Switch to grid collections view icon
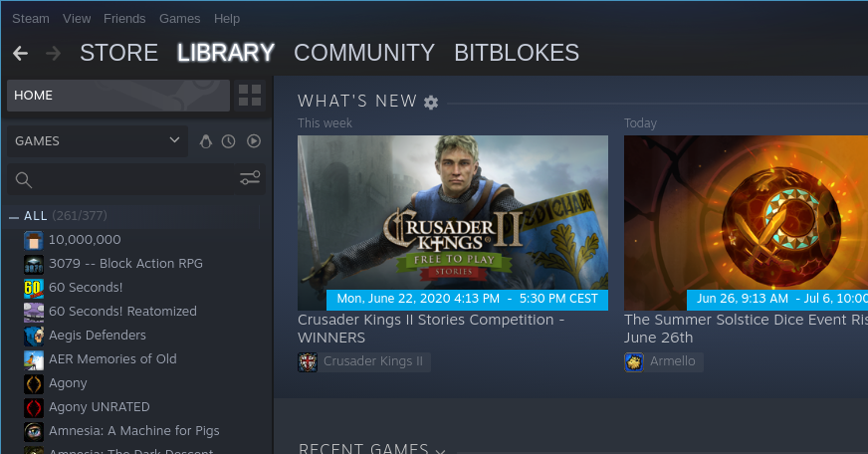This screenshot has width=868, height=454. tap(250, 96)
